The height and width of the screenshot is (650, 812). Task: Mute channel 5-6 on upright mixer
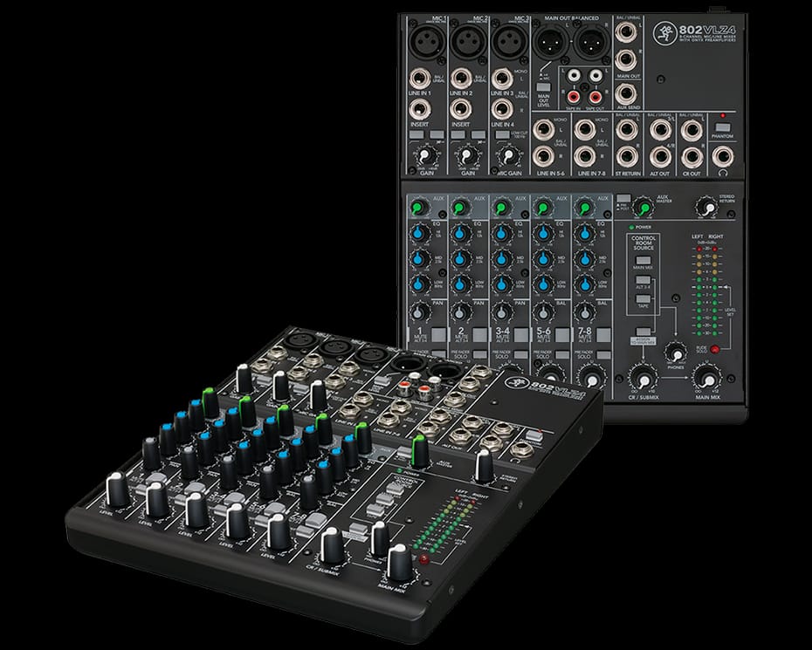tap(562, 334)
